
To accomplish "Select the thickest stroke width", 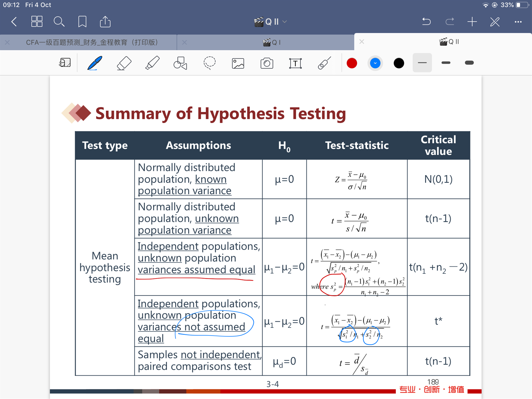I will (x=469, y=63).
